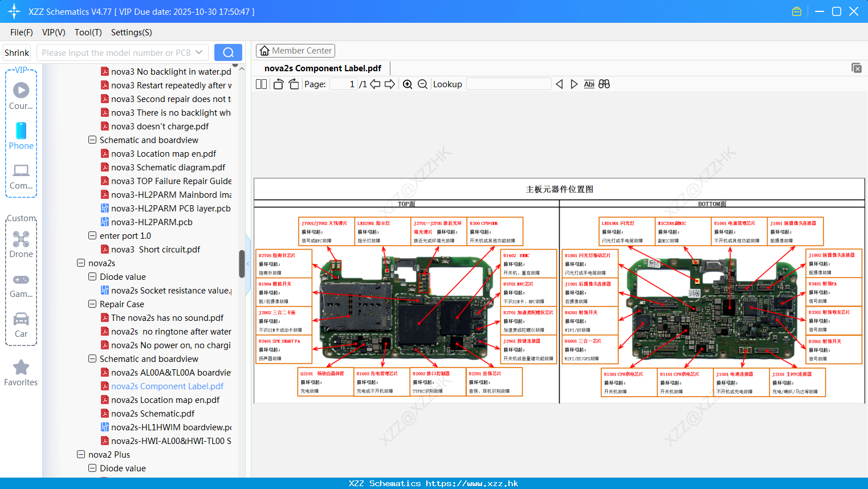Image resolution: width=868 pixels, height=489 pixels.
Task: Collapse the nova2s Repair Case folder
Action: click(x=92, y=304)
